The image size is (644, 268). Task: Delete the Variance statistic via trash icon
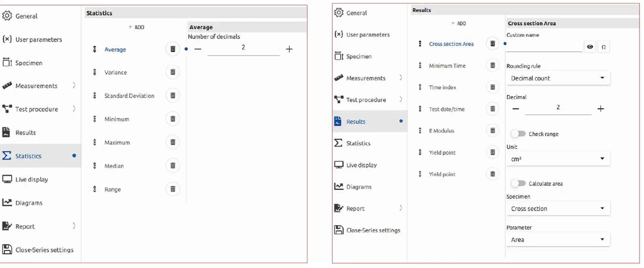tap(173, 72)
